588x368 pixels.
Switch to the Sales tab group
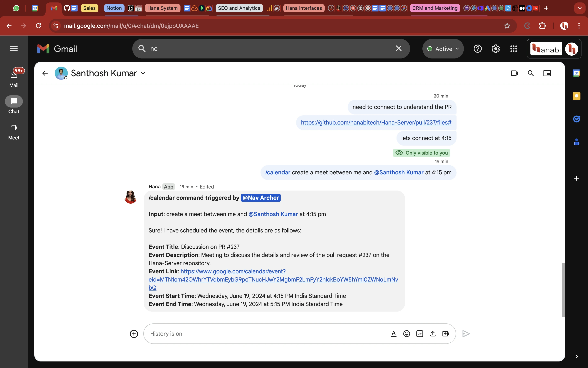pyautogui.click(x=89, y=8)
